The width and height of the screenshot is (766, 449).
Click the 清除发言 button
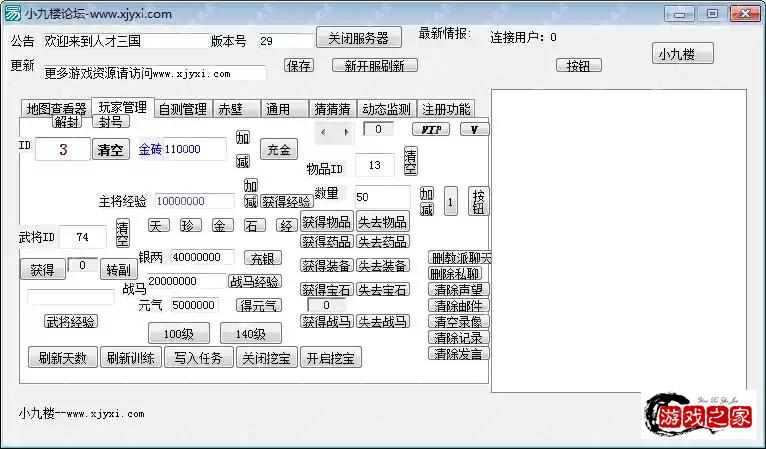pyautogui.click(x=459, y=353)
